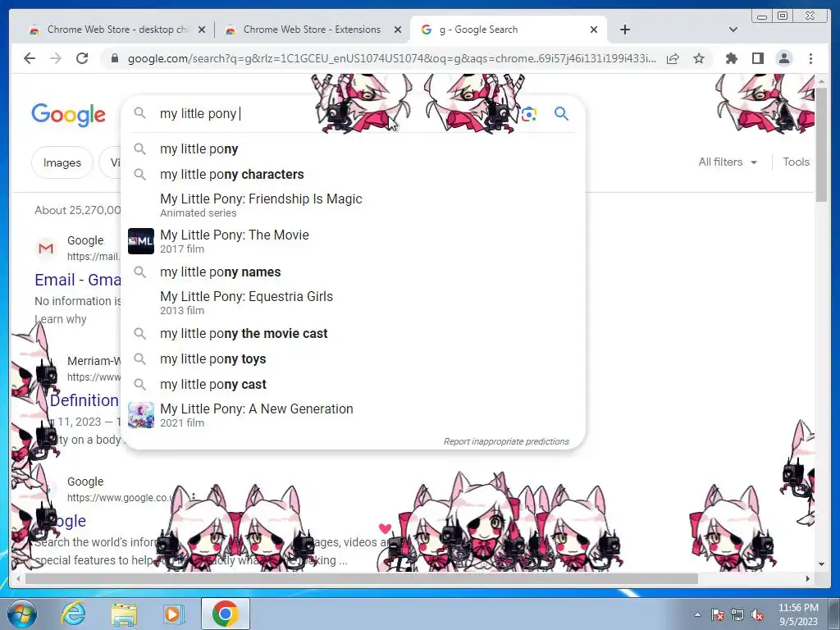Open the profile avatar menu
The width and height of the screenshot is (840, 630).
coord(783,58)
